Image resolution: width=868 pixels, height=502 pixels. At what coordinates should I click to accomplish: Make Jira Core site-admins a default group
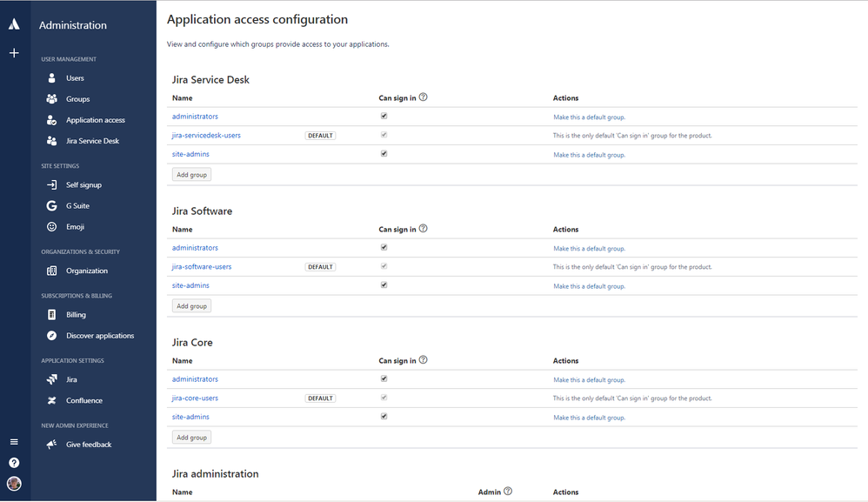[589, 418]
